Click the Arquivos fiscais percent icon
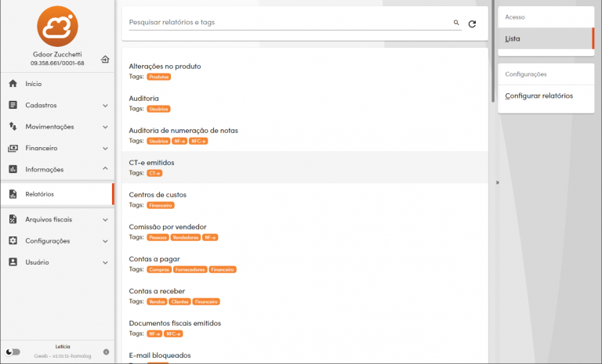Image resolution: width=602 pixels, height=364 pixels. coord(13,220)
